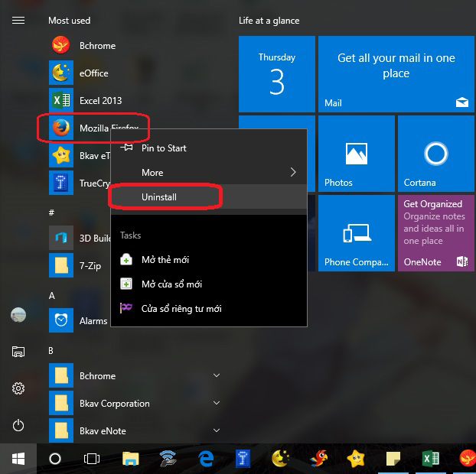Open Settings gear in Start sidebar
The height and width of the screenshot is (474, 476).
click(18, 388)
